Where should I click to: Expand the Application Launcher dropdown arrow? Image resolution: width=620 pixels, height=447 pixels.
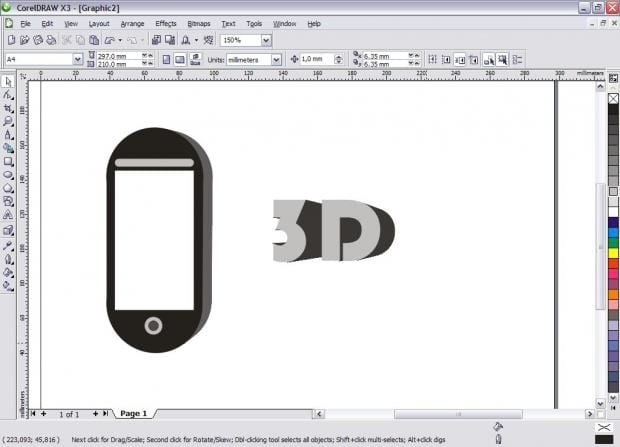(x=196, y=40)
